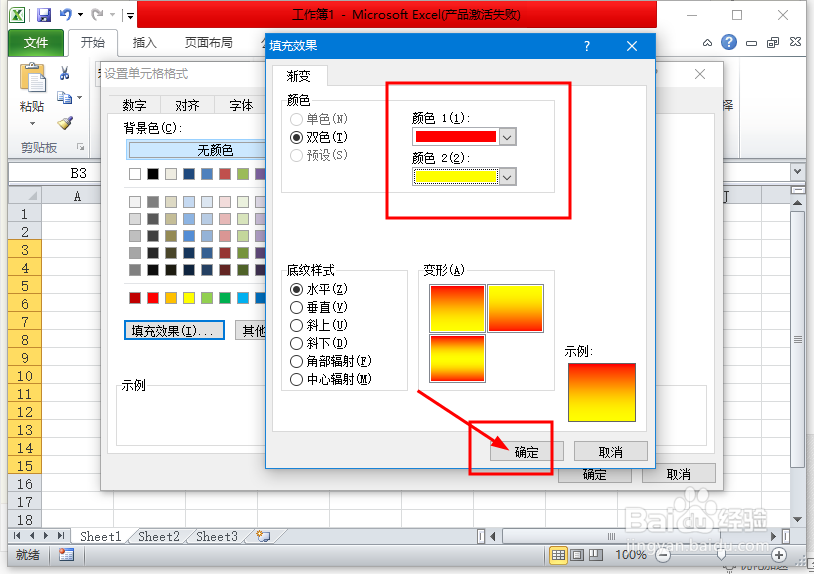814x574 pixels.
Task: Switch to the 插入 ribbon tab
Action: 145,43
